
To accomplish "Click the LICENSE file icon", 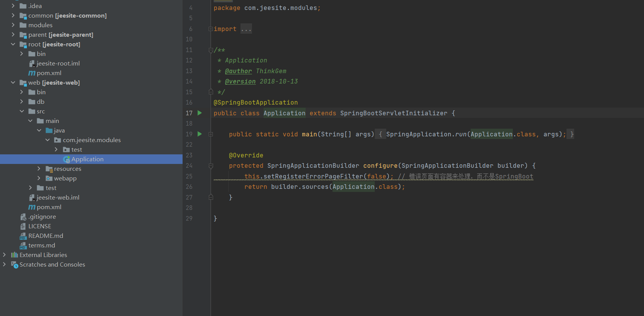I will [23, 226].
